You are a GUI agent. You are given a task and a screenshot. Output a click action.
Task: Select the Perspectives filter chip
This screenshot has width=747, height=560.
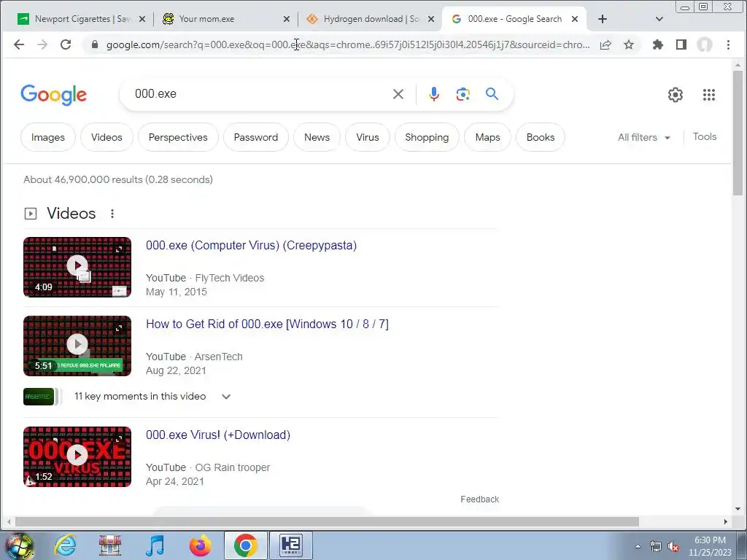point(178,137)
